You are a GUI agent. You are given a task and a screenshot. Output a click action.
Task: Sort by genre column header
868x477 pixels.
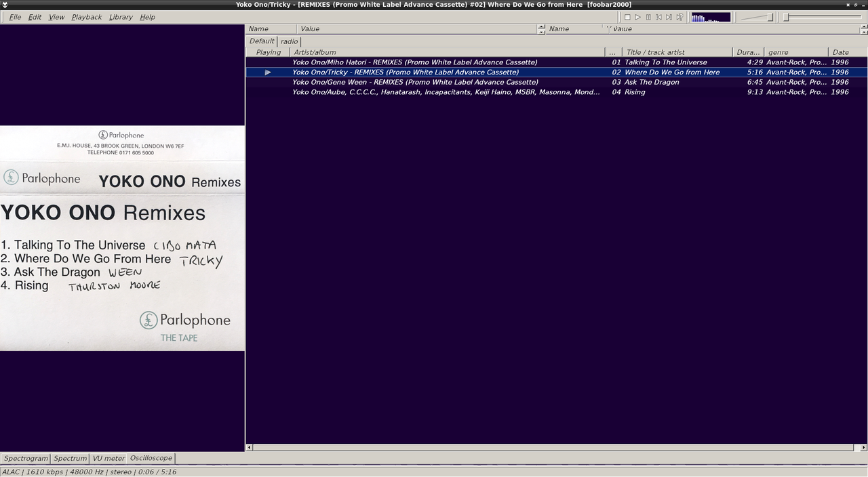point(795,52)
